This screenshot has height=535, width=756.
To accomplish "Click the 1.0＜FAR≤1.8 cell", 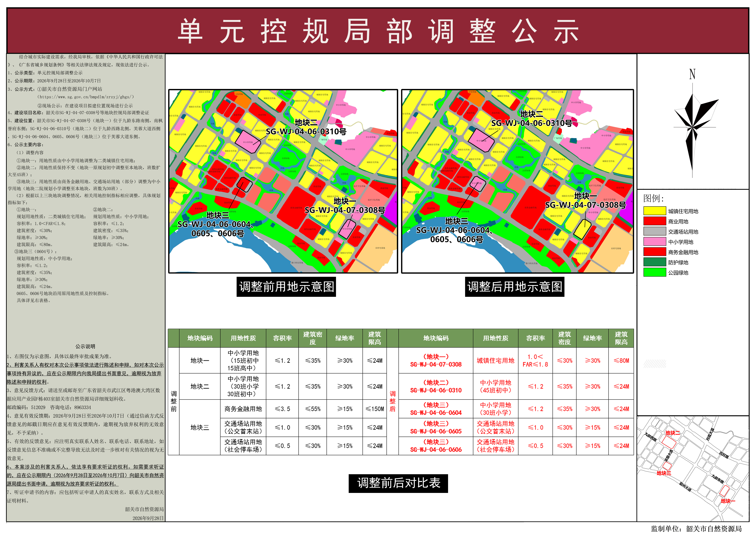I will point(535,360).
